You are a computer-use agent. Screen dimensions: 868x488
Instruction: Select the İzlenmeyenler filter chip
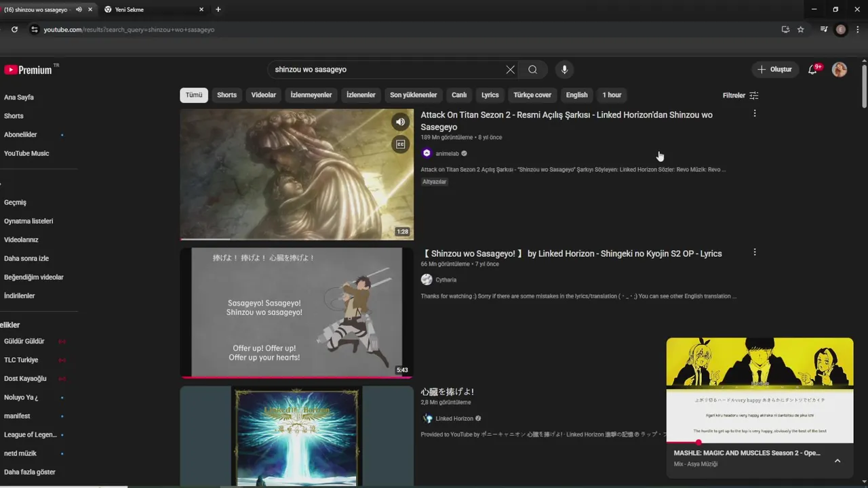pyautogui.click(x=311, y=95)
